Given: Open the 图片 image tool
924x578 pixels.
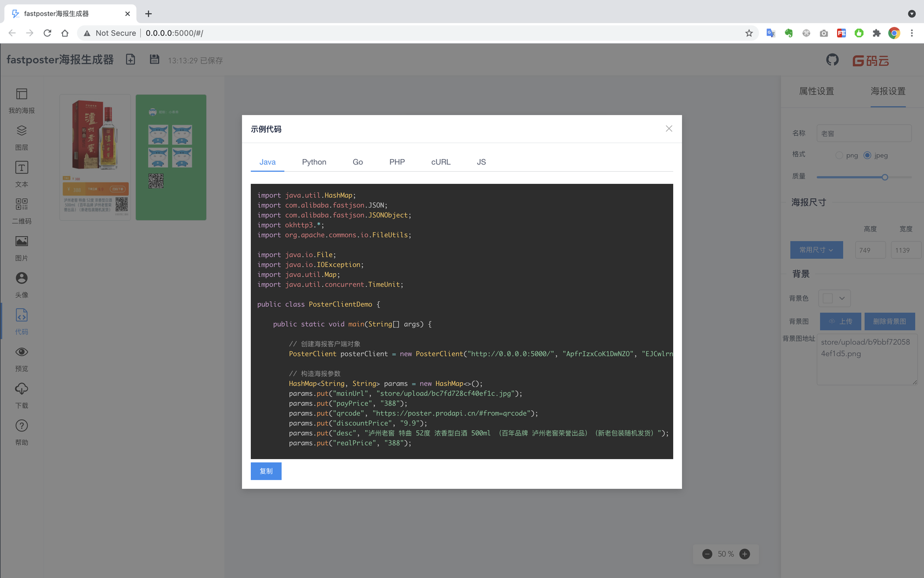Looking at the screenshot, I should (x=21, y=247).
